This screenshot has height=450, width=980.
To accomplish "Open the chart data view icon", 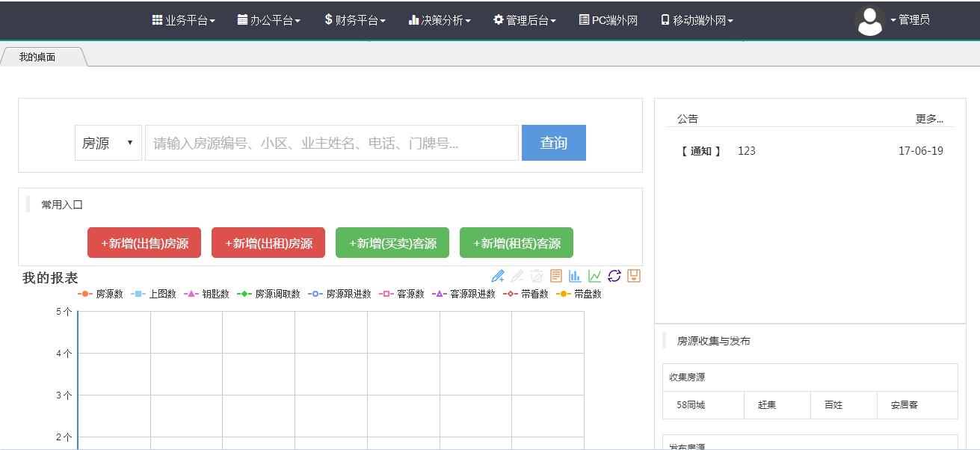I will [556, 276].
